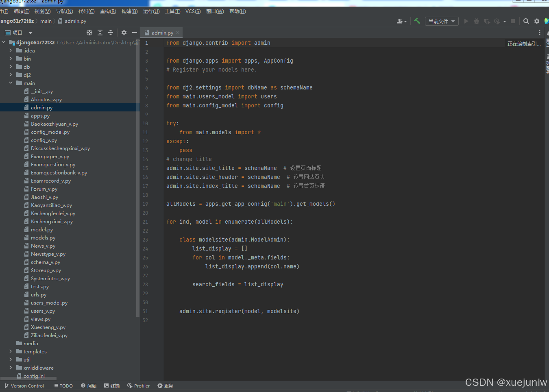The width and height of the screenshot is (549, 392).
Task: Open editor tab options three-dot menu
Action: 540,33
